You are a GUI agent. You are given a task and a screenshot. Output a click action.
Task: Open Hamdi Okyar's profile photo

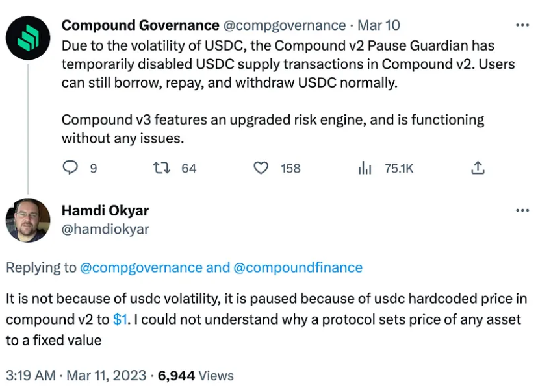(x=28, y=220)
